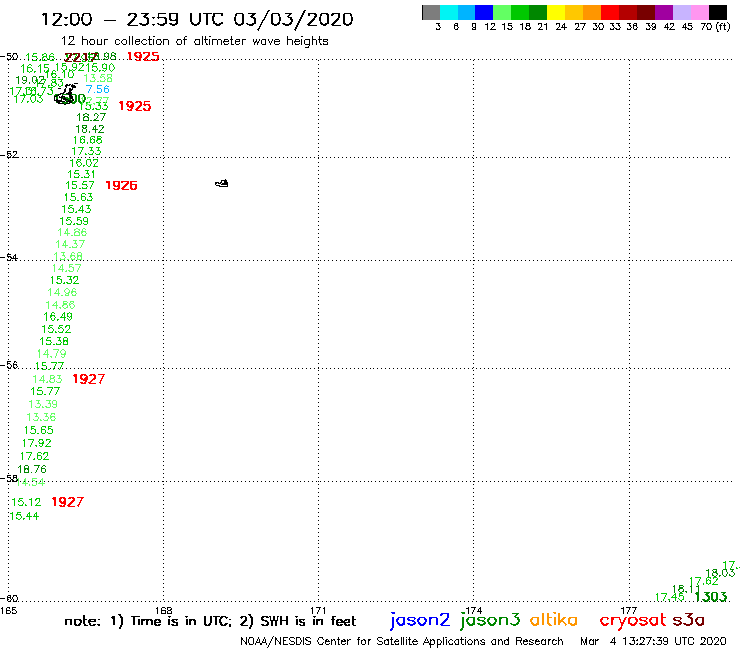740x650 pixels.
Task: Click the jason2 satellite label
Action: [420, 620]
